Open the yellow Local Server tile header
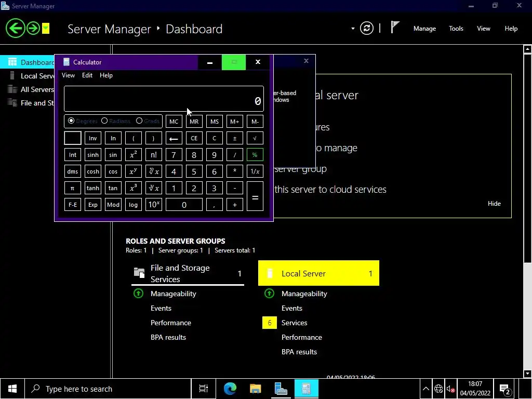 tap(318, 273)
